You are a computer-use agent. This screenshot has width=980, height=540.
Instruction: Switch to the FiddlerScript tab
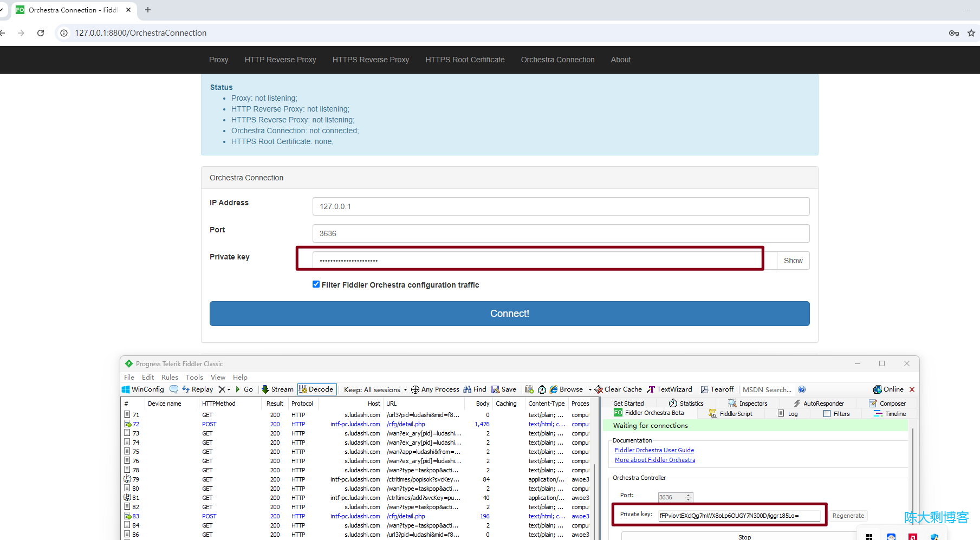coord(730,414)
